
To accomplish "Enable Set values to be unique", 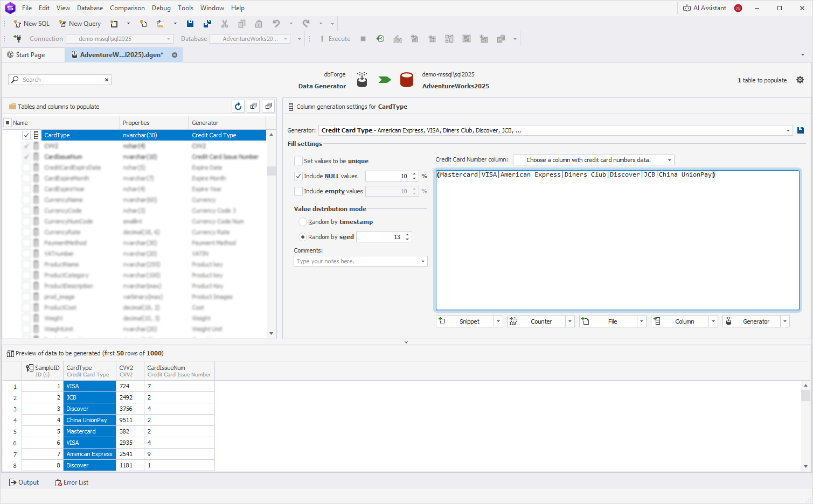I will click(298, 161).
